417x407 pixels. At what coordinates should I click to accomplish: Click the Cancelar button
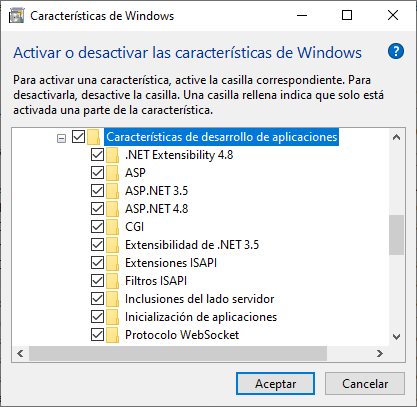365,384
